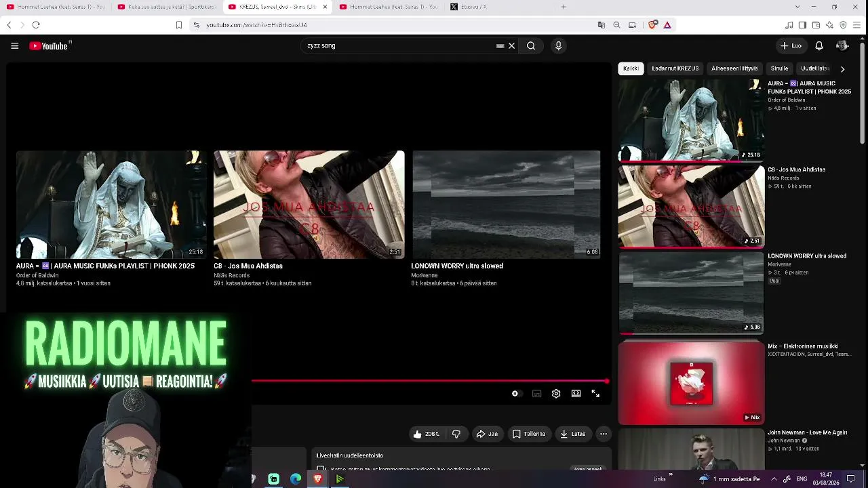Switch to the second Hommat Laahaa tab
The width and height of the screenshot is (868, 488).
click(x=389, y=7)
